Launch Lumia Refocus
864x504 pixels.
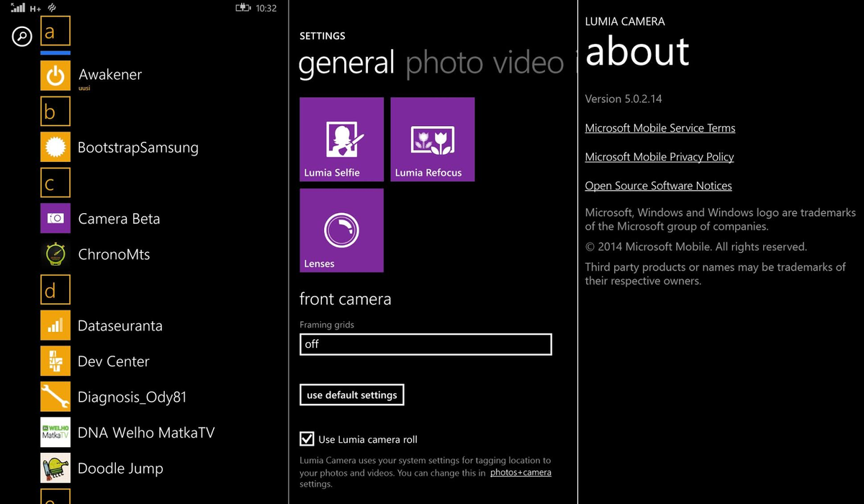pos(432,139)
